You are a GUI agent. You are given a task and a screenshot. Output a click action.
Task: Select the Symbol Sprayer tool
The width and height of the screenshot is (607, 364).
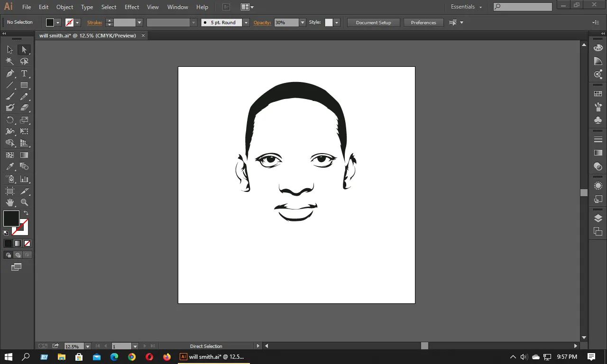(10, 179)
